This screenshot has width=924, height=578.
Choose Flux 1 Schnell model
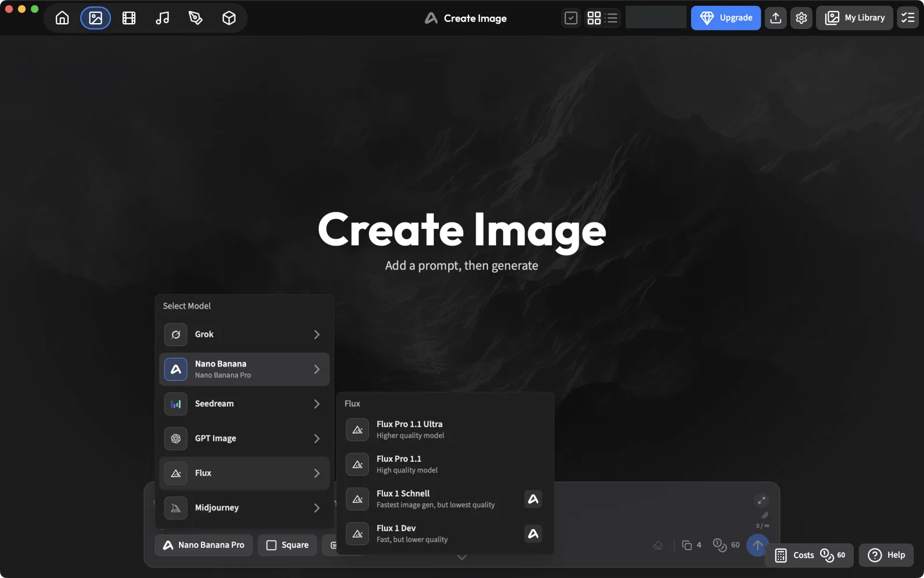[445, 499]
